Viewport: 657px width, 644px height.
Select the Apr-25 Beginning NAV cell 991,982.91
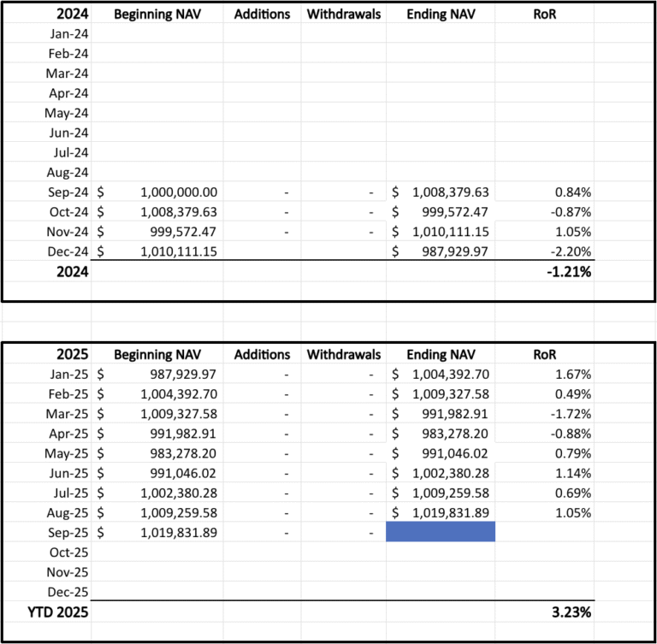pyautogui.click(x=157, y=434)
